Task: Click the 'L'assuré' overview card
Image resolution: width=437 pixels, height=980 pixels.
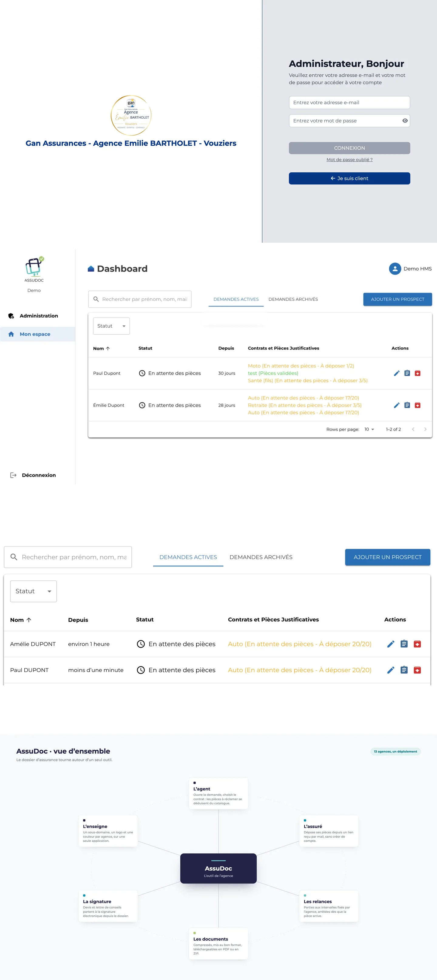Action: 329,831
